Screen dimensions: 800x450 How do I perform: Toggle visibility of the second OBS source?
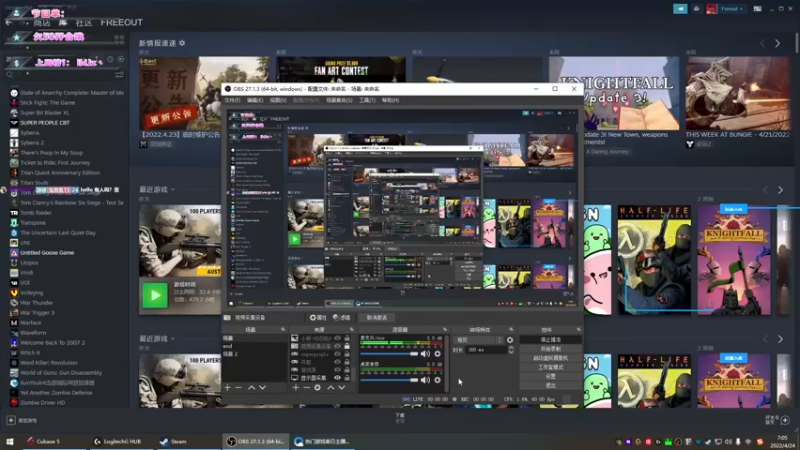337,346
